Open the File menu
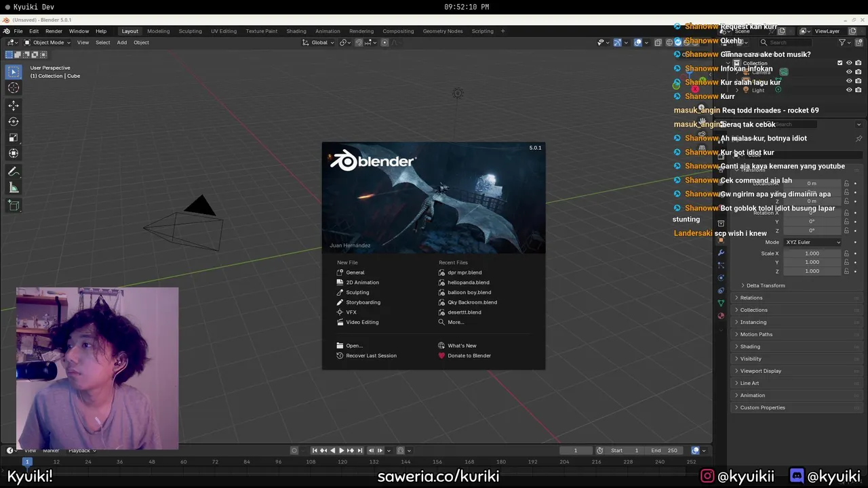The width and height of the screenshot is (868, 488). tap(18, 31)
